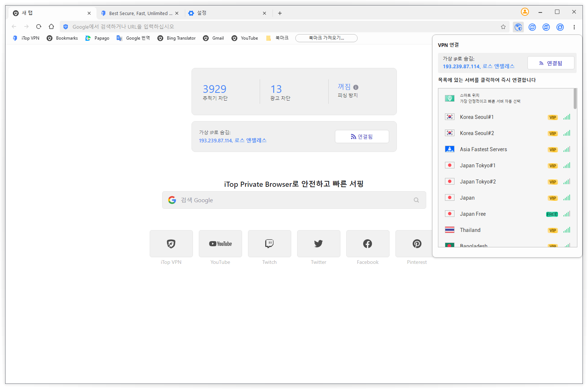The image size is (588, 389).
Task: Open the Facebook shortcut tile
Action: pyautogui.click(x=368, y=244)
